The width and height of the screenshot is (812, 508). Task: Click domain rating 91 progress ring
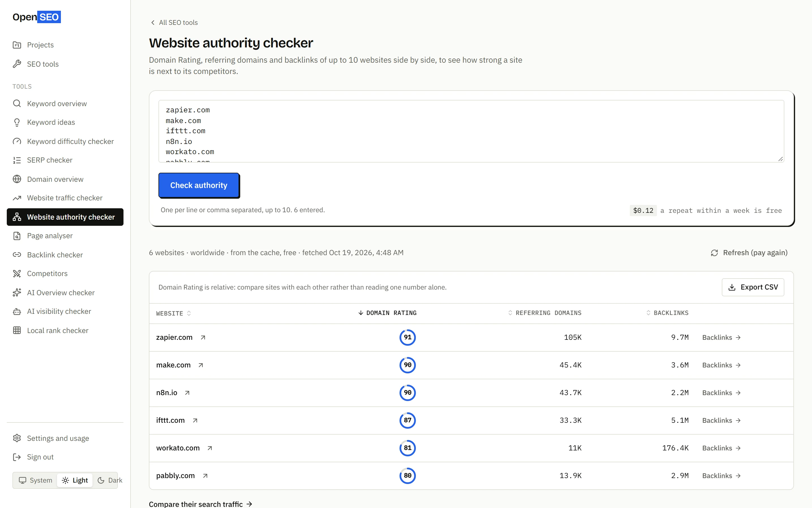click(407, 337)
